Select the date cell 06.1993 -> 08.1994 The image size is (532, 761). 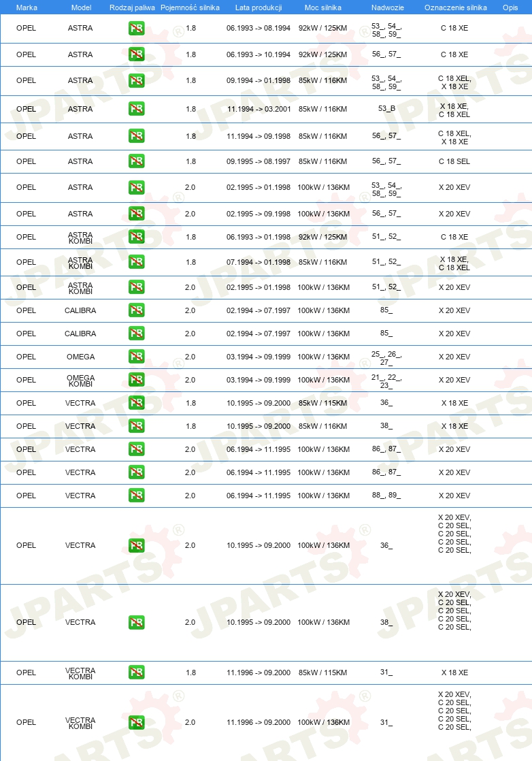(x=259, y=28)
